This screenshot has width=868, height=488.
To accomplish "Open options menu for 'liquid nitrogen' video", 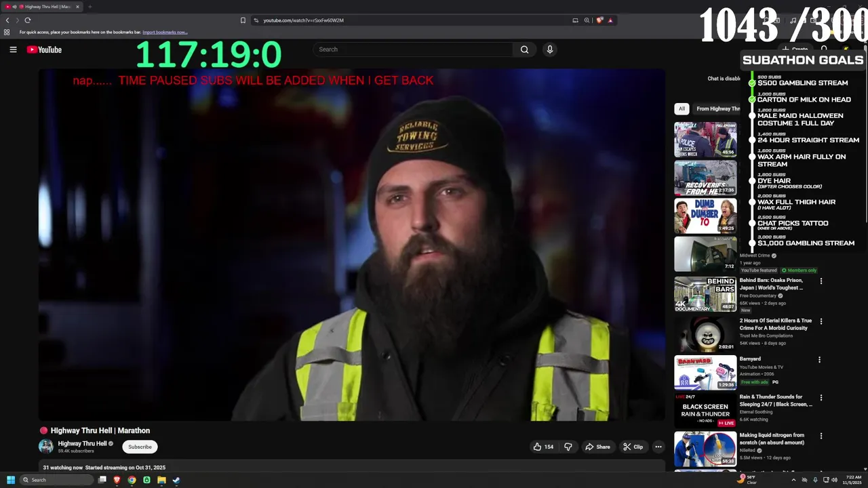I will tap(821, 436).
